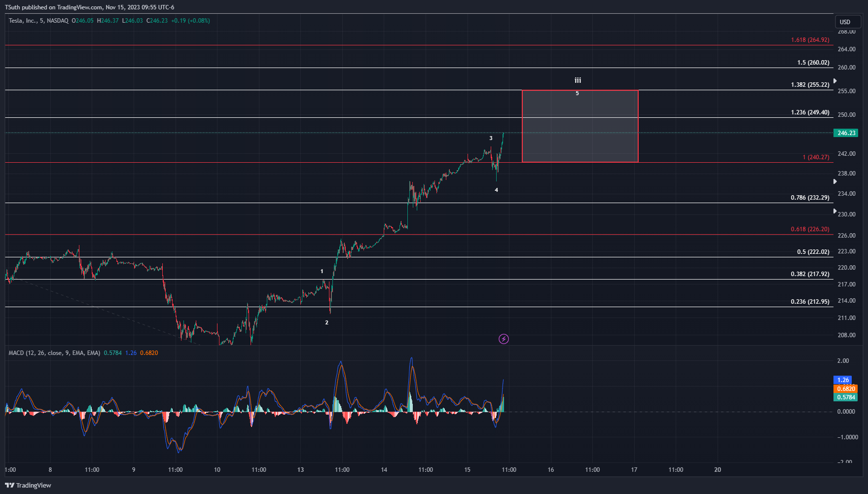This screenshot has height=494, width=868.
Task: Open the USD currency selector
Action: tap(848, 22)
